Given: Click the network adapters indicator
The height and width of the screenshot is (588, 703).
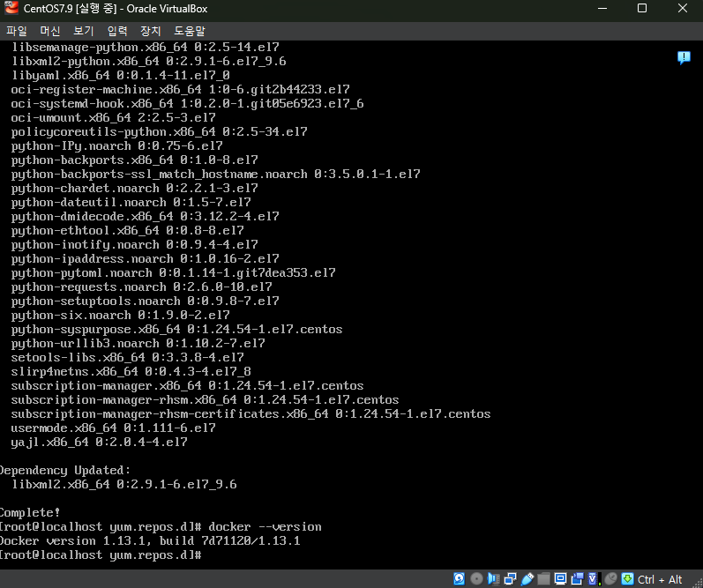Looking at the screenshot, I should tap(510, 579).
